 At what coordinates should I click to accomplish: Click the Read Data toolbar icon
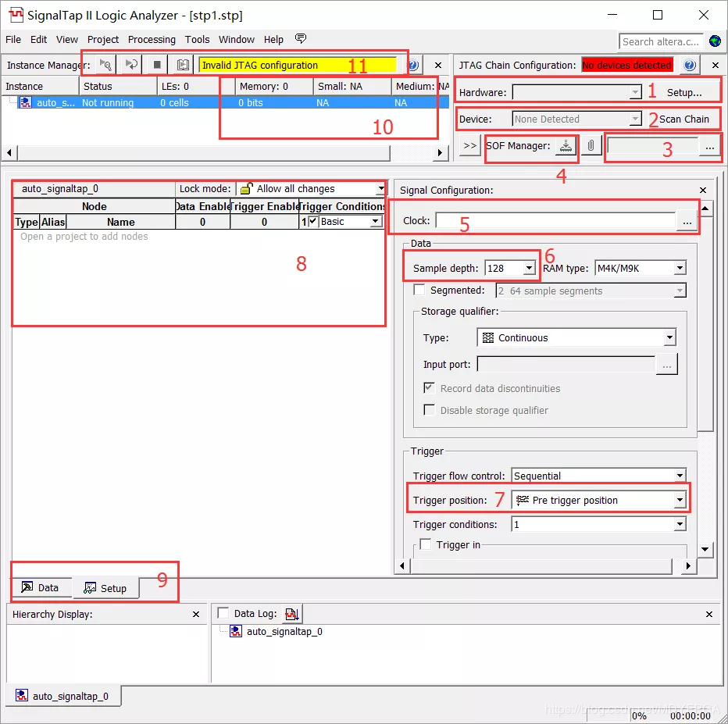click(x=183, y=65)
